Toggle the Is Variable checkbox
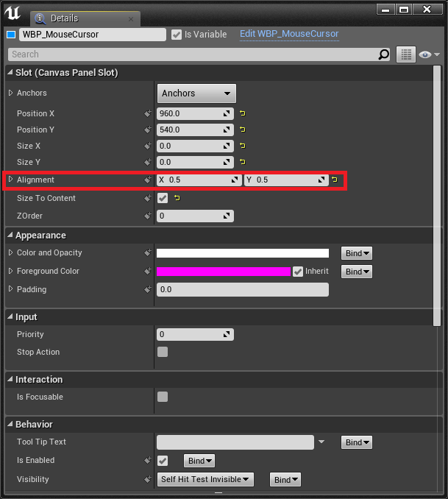 (x=177, y=35)
